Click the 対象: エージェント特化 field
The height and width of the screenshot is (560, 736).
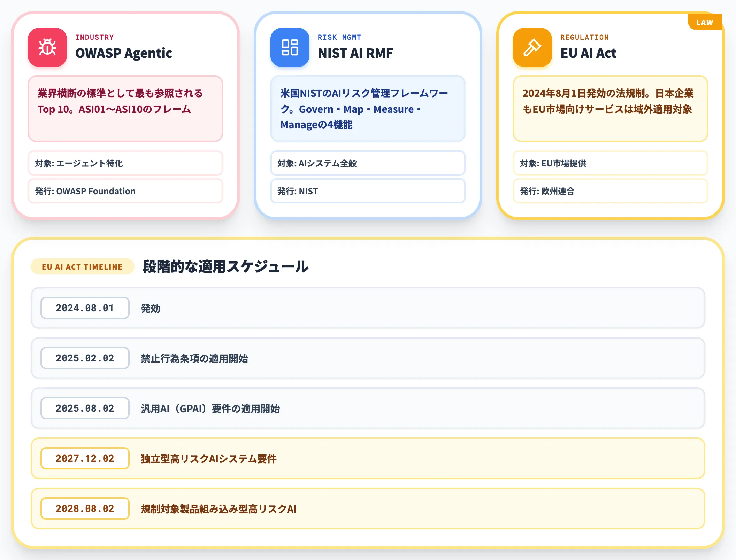point(125,163)
